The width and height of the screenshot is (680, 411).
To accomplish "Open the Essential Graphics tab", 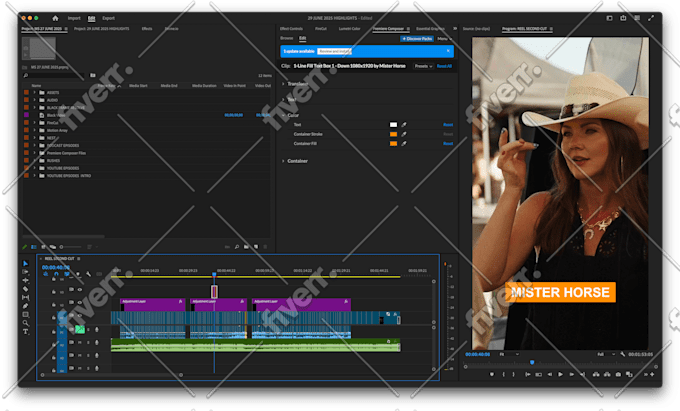I will pyautogui.click(x=430, y=29).
